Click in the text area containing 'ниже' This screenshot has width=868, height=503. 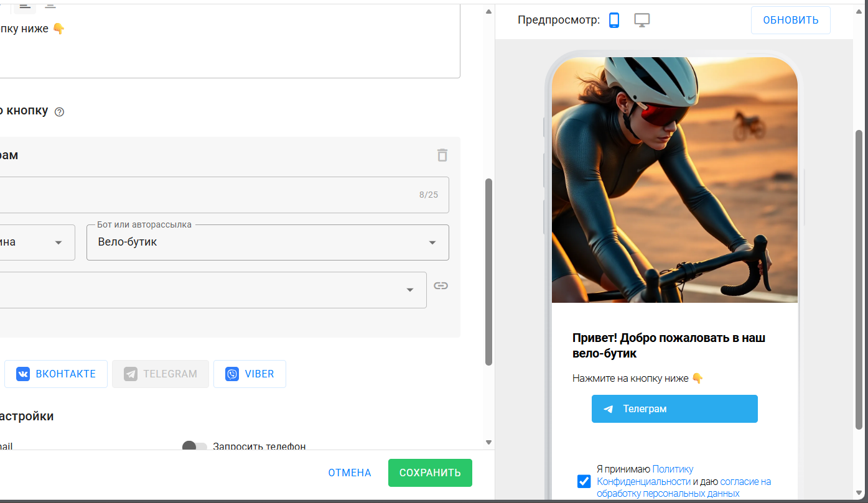pos(230,40)
